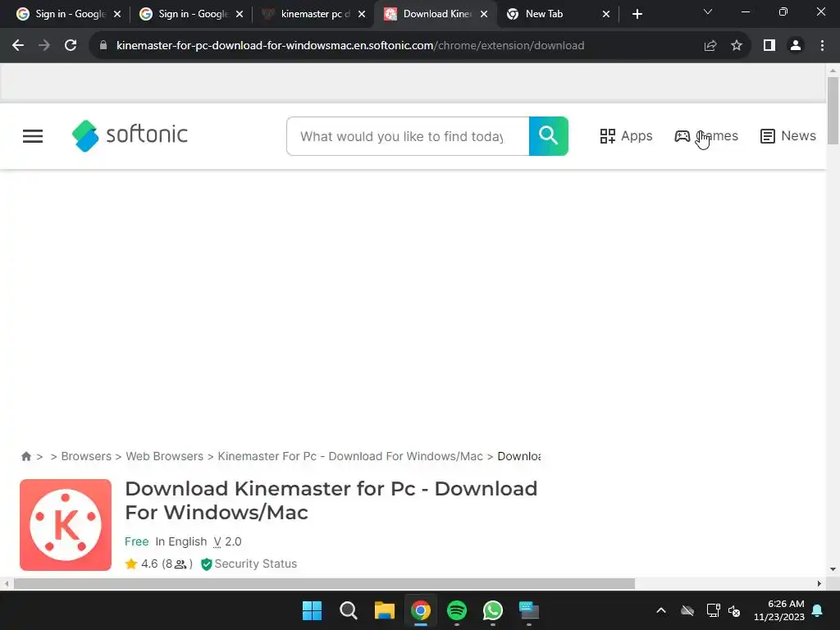Open the News section
Screen dimensions: 840x630
(x=788, y=136)
